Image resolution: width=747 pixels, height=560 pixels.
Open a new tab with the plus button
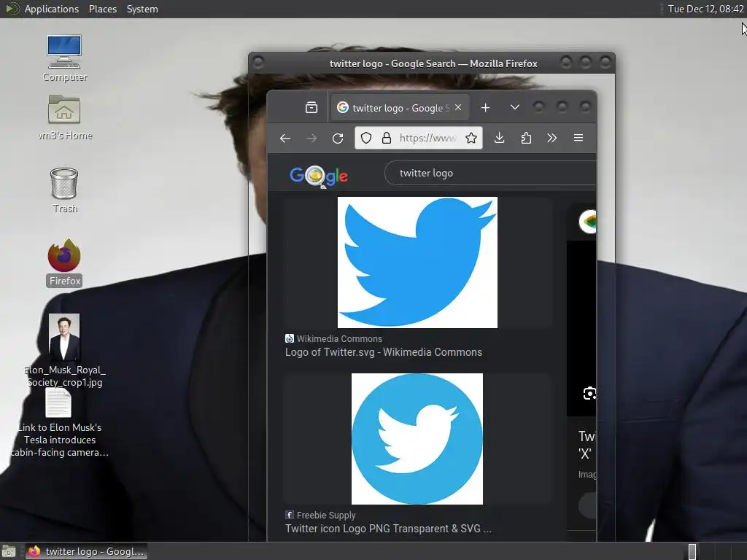coord(485,108)
